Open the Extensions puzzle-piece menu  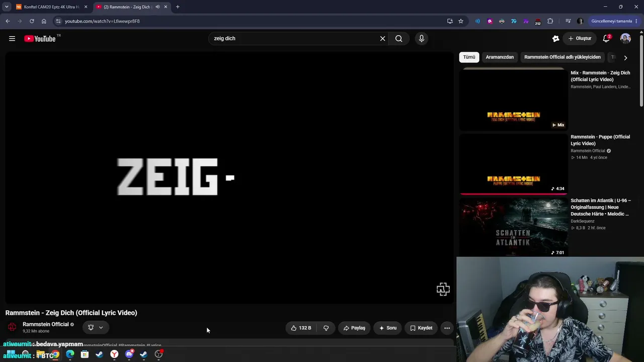(550, 21)
